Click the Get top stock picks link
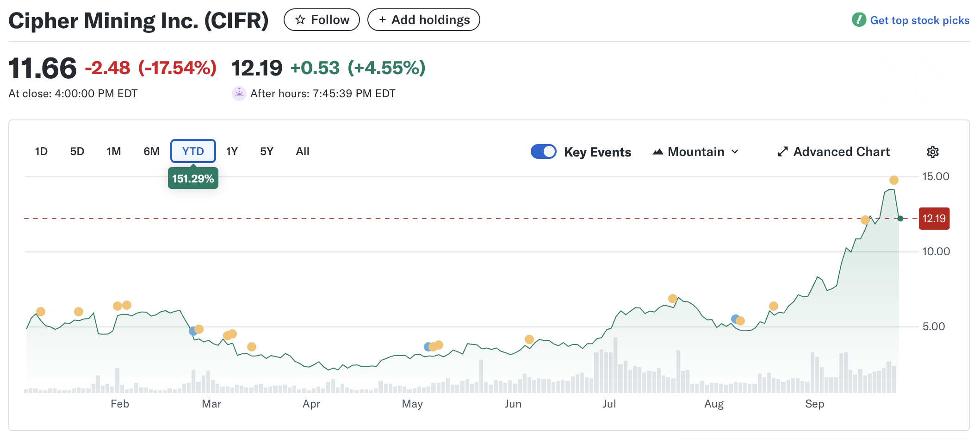This screenshot has width=980, height=439. pyautogui.click(x=919, y=20)
